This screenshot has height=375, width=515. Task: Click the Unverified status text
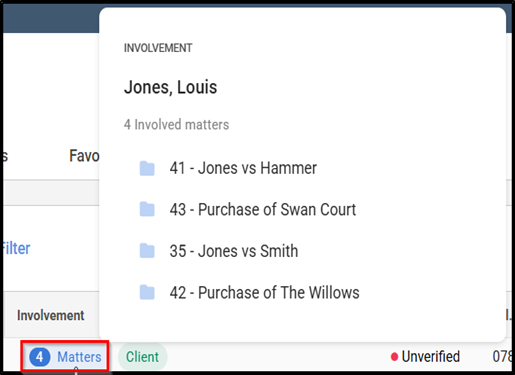pyautogui.click(x=431, y=357)
